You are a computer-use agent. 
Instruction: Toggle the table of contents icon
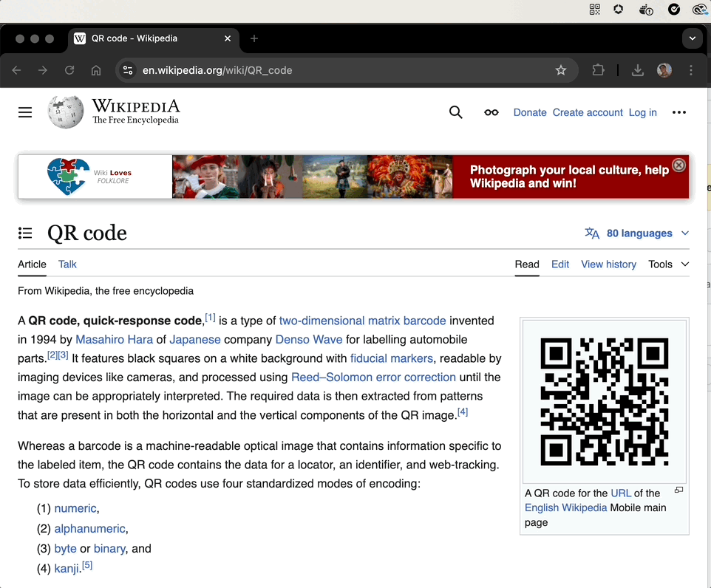coord(25,233)
